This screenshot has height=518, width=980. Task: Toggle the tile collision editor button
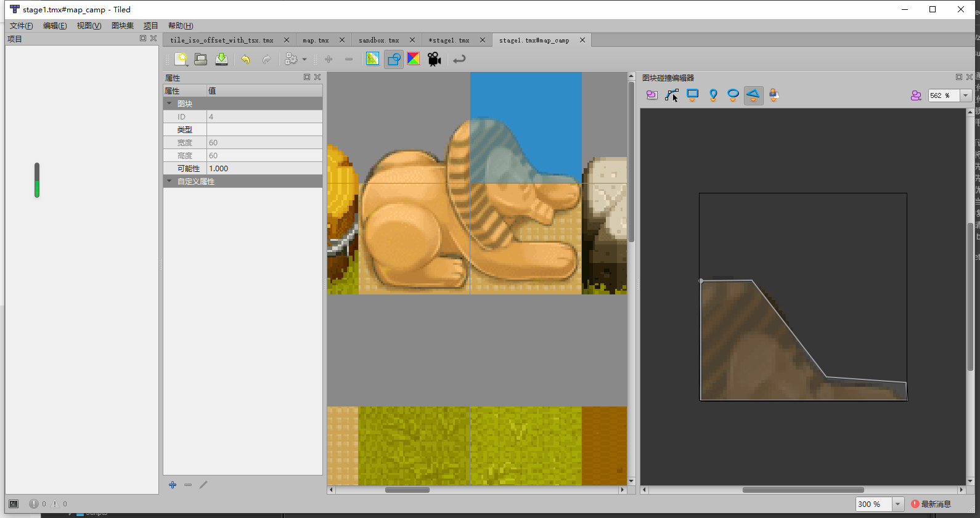(394, 59)
